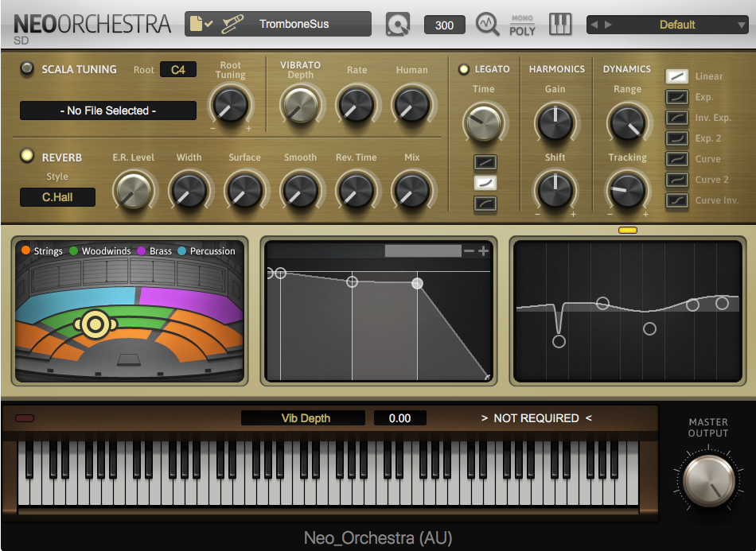This screenshot has width=756, height=551.
Task: Click the plus icon in envelope panel
Action: coord(483,251)
